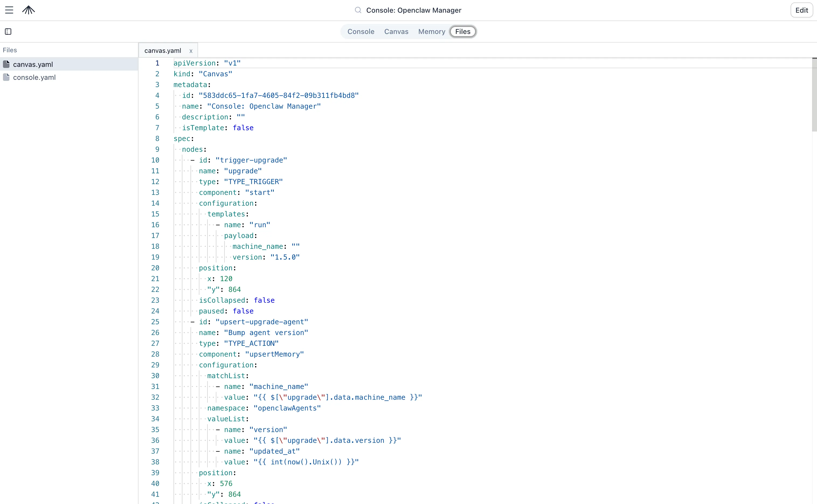This screenshot has width=817, height=504.
Task: Click type: "TYPE_TRIGGER" line
Action: click(x=241, y=182)
